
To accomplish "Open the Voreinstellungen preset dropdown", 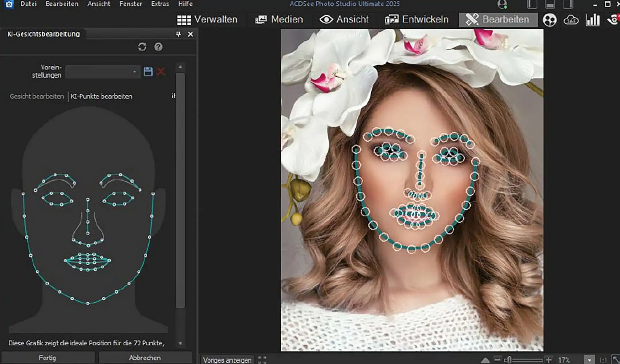I will [x=103, y=71].
